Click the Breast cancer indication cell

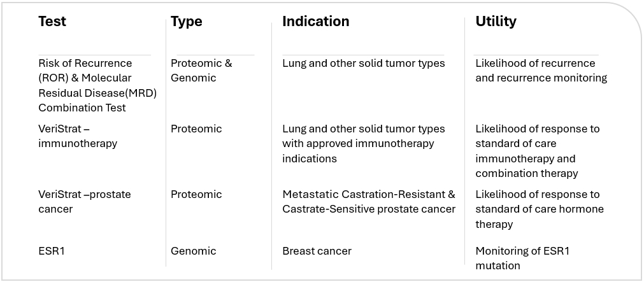pos(317,251)
